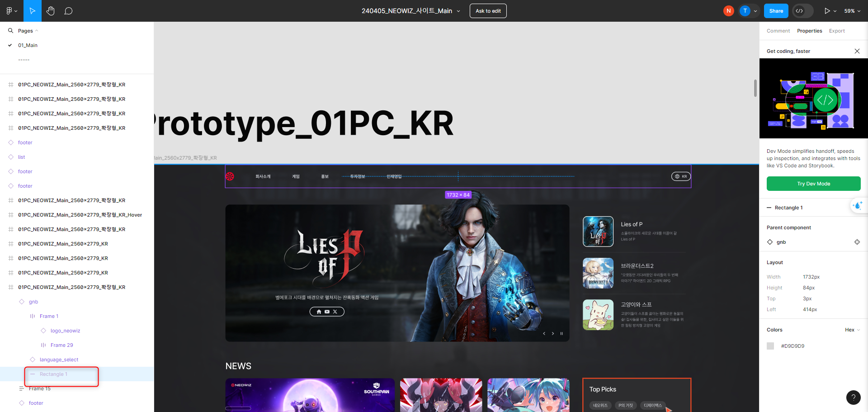Click the 네오위즈 chip under Top Picks
The image size is (868, 412).
click(x=600, y=405)
